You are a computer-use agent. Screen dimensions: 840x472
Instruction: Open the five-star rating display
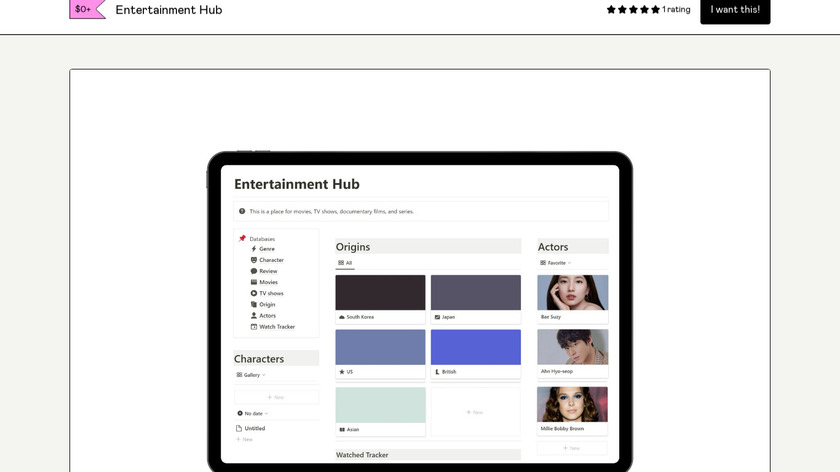click(633, 10)
